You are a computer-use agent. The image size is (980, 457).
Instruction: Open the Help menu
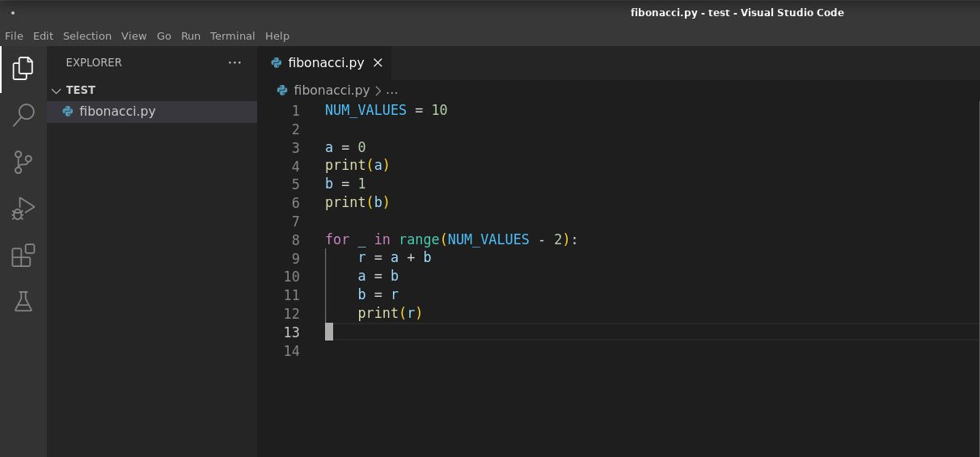point(277,36)
